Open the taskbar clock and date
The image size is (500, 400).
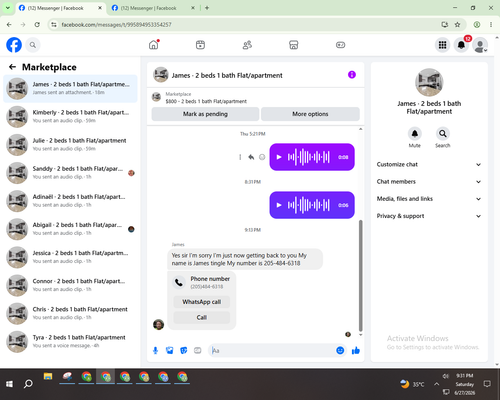(x=465, y=384)
